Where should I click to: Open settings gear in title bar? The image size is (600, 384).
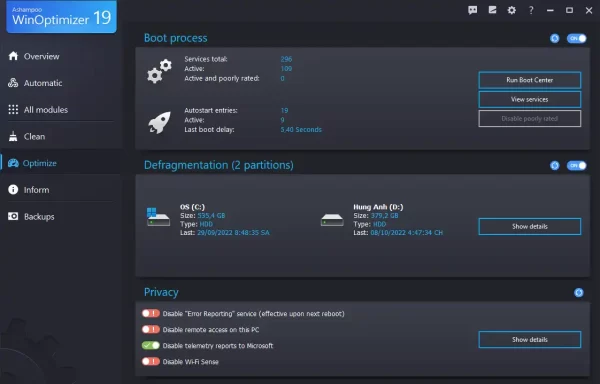point(512,10)
